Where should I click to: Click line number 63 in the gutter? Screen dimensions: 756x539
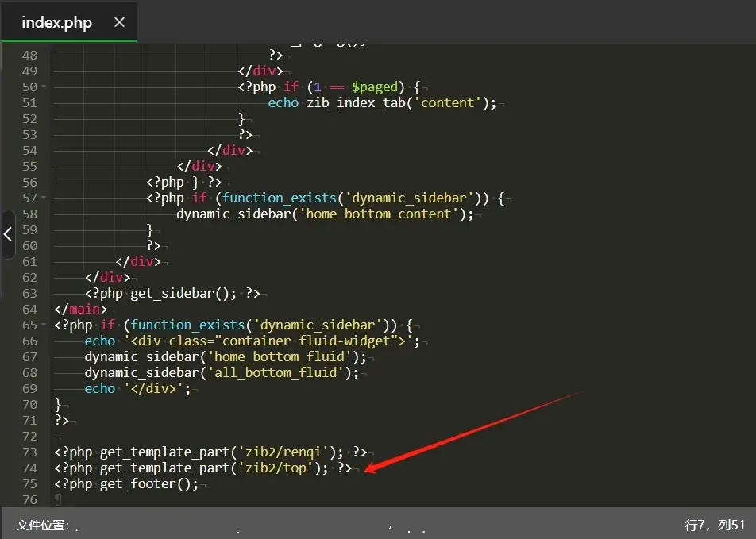[x=29, y=293]
